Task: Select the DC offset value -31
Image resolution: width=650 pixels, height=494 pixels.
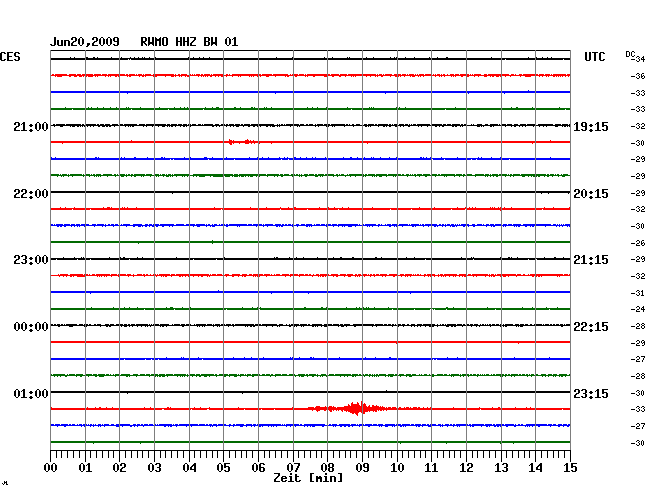Action: click(x=638, y=293)
